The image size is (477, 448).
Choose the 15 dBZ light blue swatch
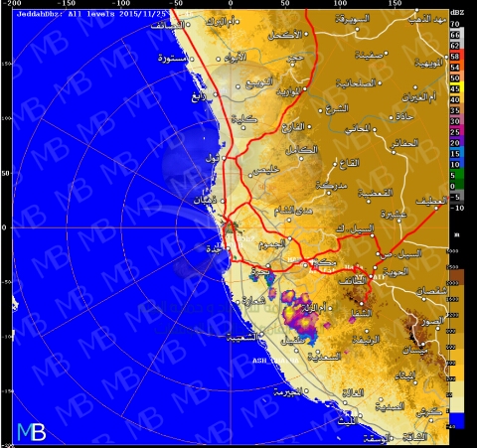tap(457, 154)
